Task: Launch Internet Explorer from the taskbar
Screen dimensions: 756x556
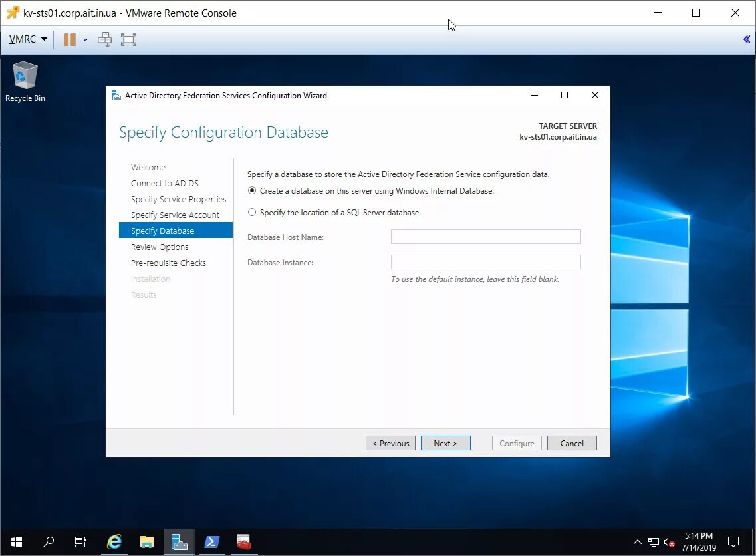Action: (114, 542)
